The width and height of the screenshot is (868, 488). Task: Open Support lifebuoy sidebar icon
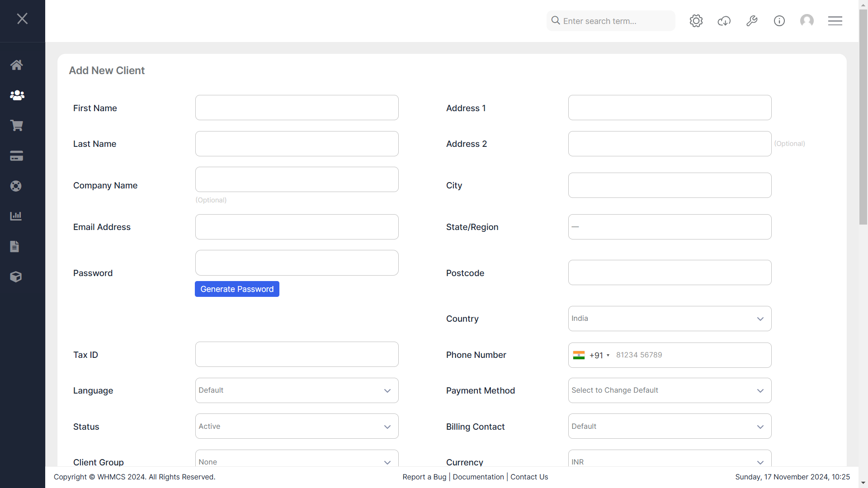point(16,186)
